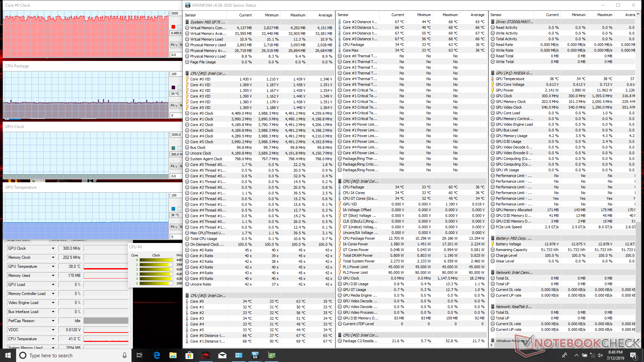
Task: Click the lightning icon beside GPU Power
Action: click(x=493, y=90)
